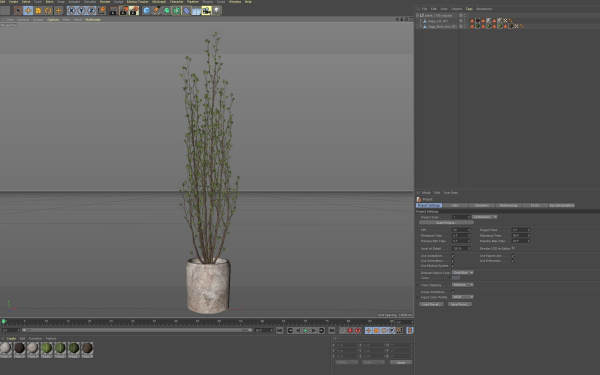This screenshot has width=600, height=375.
Task: Collapse the top plant null object
Action: tap(417, 15)
